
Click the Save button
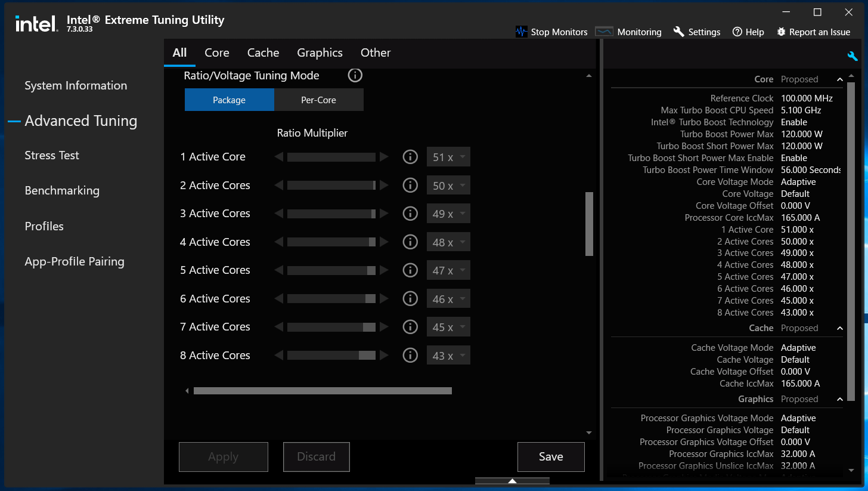coord(551,457)
